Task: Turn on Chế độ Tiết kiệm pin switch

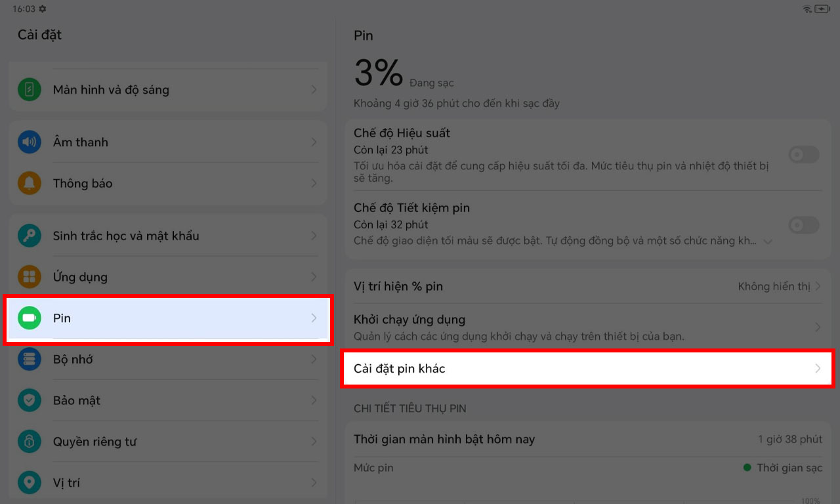Action: click(x=803, y=226)
